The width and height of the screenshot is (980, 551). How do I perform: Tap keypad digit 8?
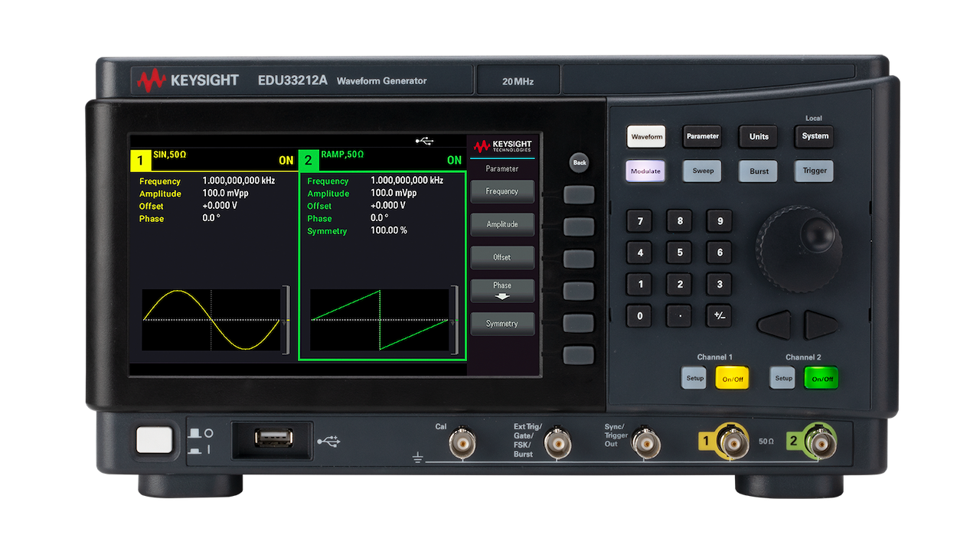(x=680, y=222)
